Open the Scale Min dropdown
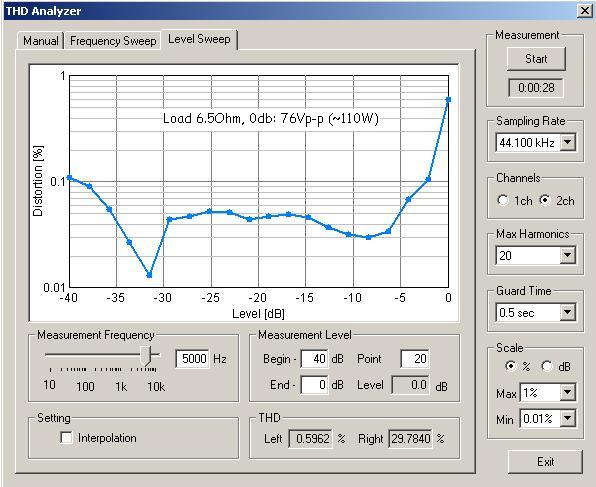 567,418
